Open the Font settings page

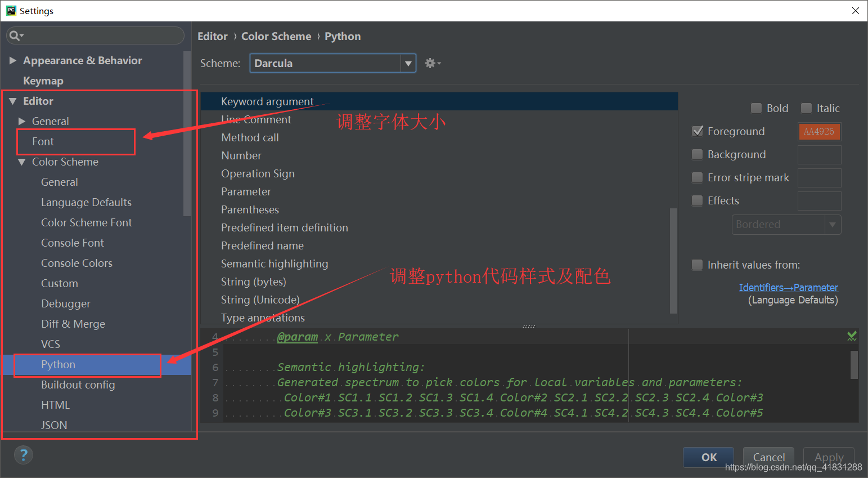43,141
